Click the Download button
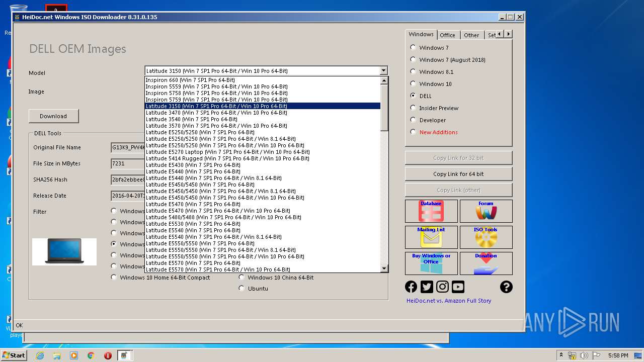 (x=53, y=116)
